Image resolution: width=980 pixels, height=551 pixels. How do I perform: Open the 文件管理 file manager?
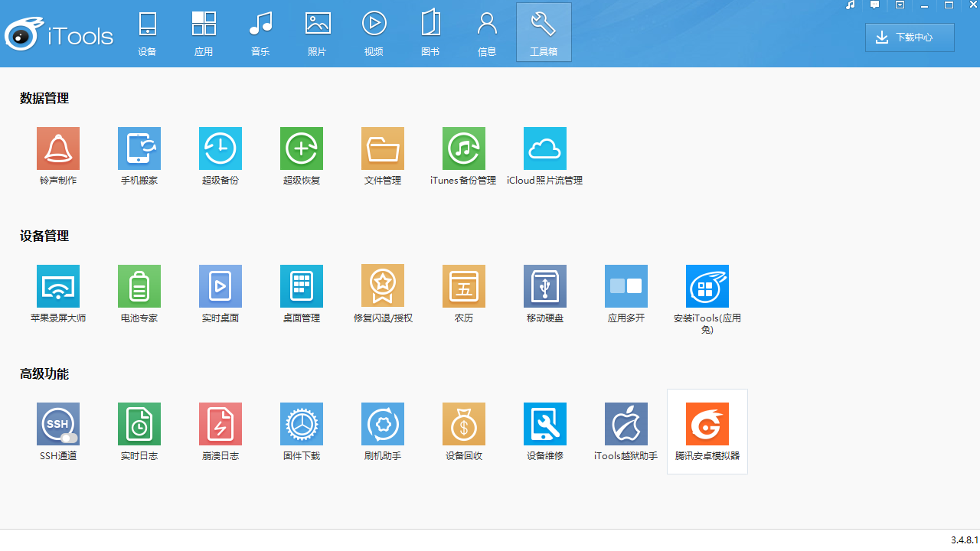click(382, 148)
